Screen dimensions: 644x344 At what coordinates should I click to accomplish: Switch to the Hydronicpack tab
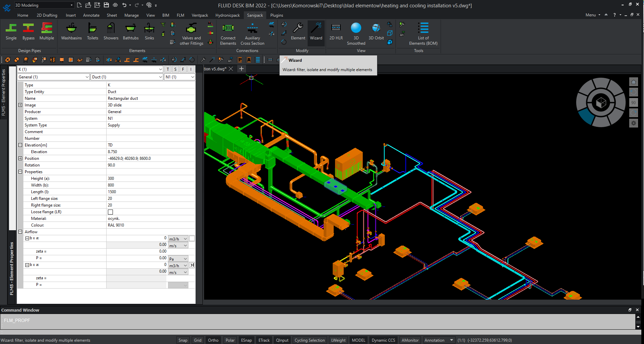click(227, 15)
